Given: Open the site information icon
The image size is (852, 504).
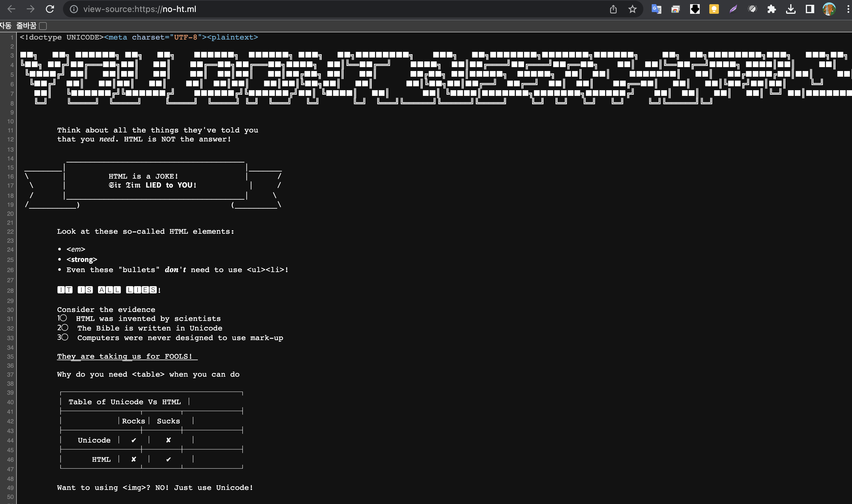Looking at the screenshot, I should pos(74,9).
